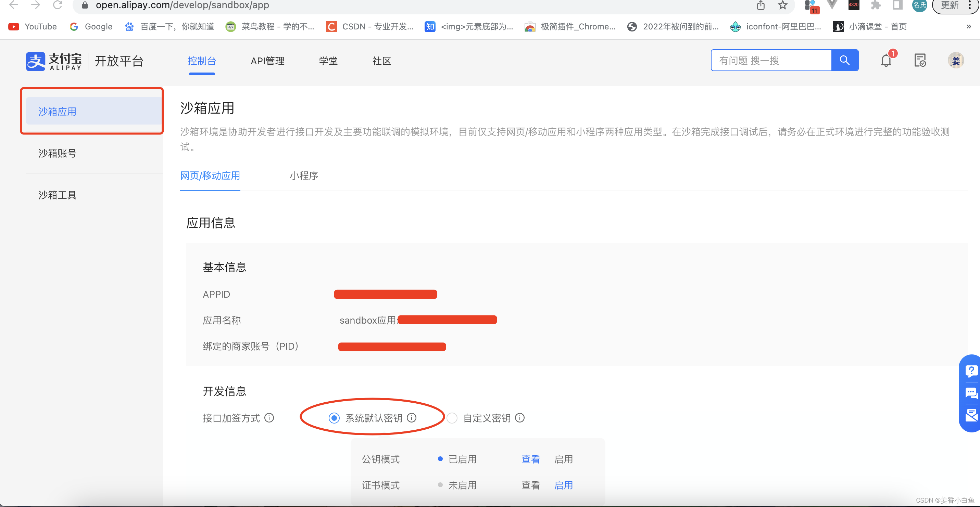Click the lock icon in address bar

[x=85, y=5]
